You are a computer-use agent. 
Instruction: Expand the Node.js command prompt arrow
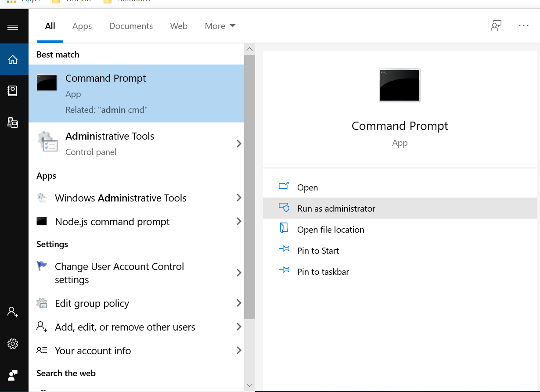click(x=239, y=222)
